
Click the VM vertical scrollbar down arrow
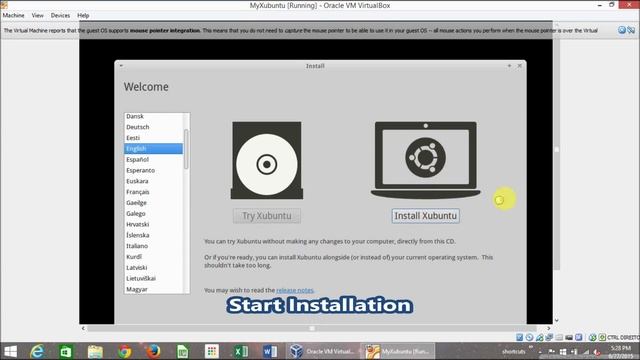(x=556, y=320)
